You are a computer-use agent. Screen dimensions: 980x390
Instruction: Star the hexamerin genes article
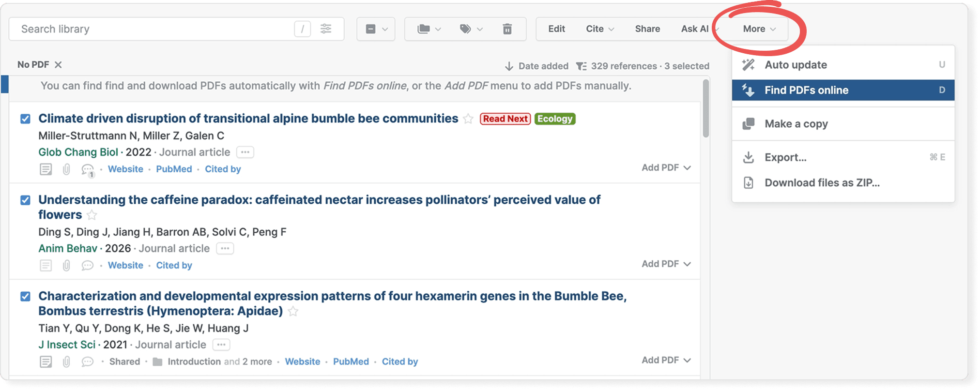(293, 312)
